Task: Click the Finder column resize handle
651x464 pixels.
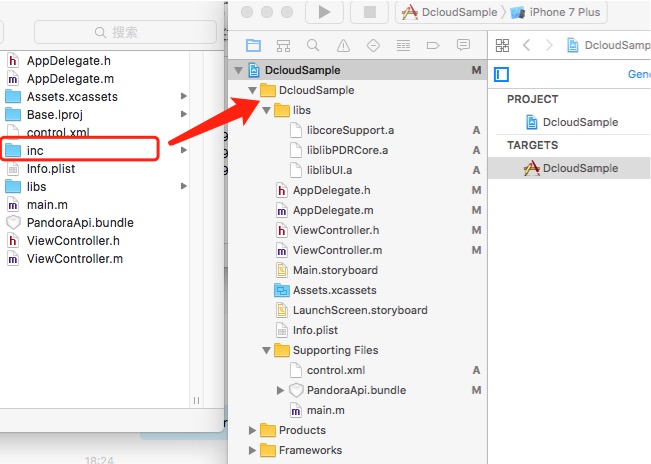Action: [196, 400]
